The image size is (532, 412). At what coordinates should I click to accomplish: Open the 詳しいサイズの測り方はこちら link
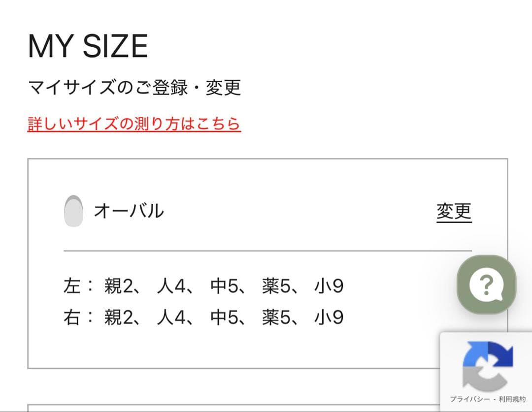pyautogui.click(x=134, y=124)
